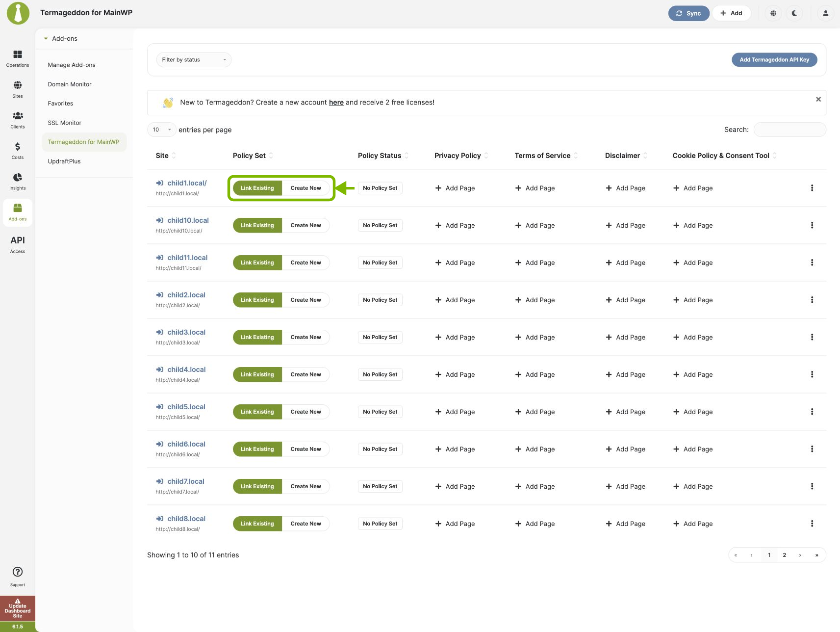Click the globe icon in top bar
Screen dimensions: 840x632
773,13
